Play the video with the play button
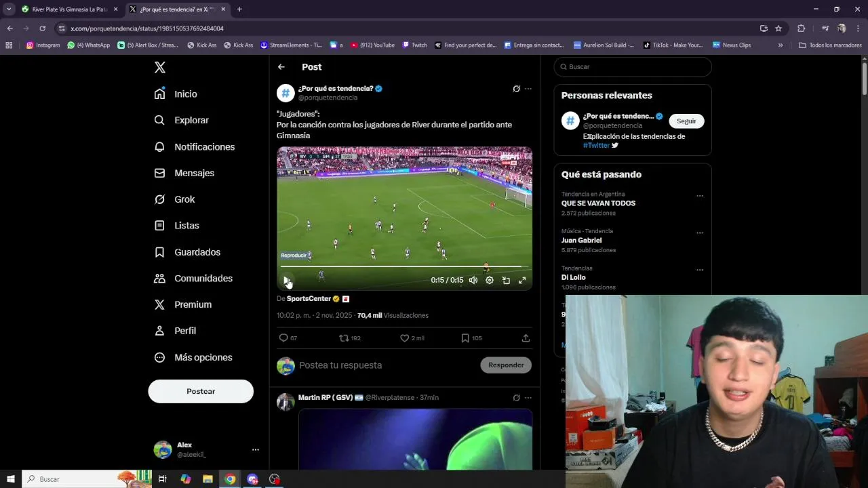The height and width of the screenshot is (488, 868). tap(287, 280)
